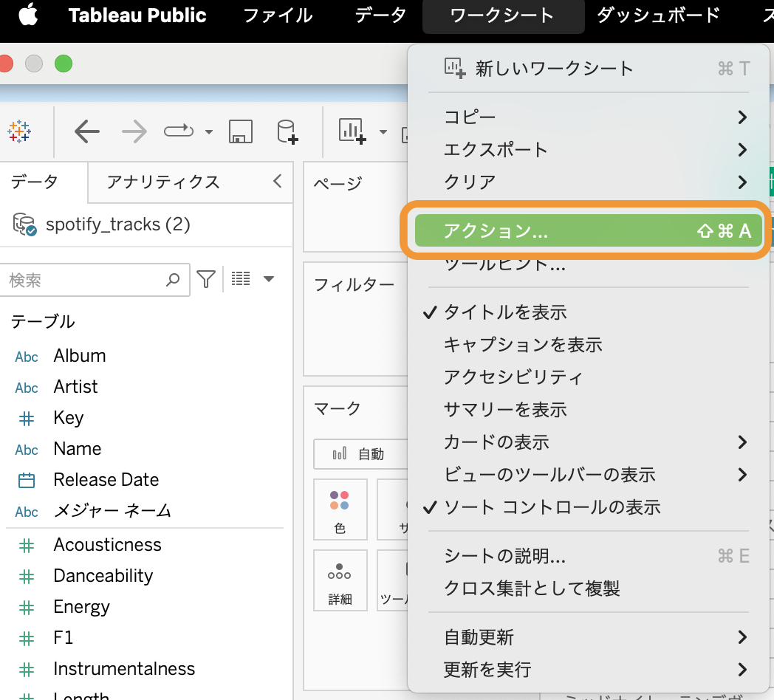774x700 pixels.
Task: Click the redo forward arrow
Action: click(134, 132)
